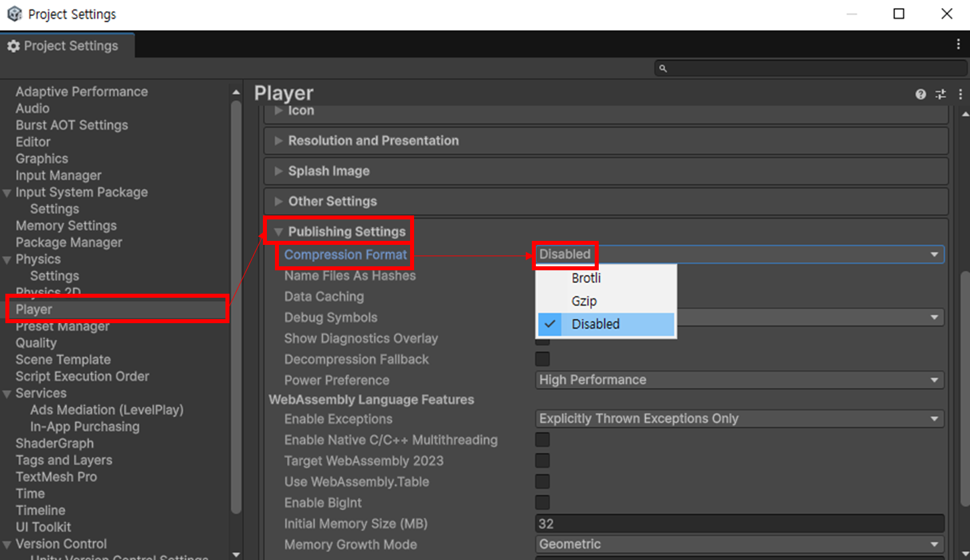Open Quality settings category
The width and height of the screenshot is (970, 560).
click(36, 343)
